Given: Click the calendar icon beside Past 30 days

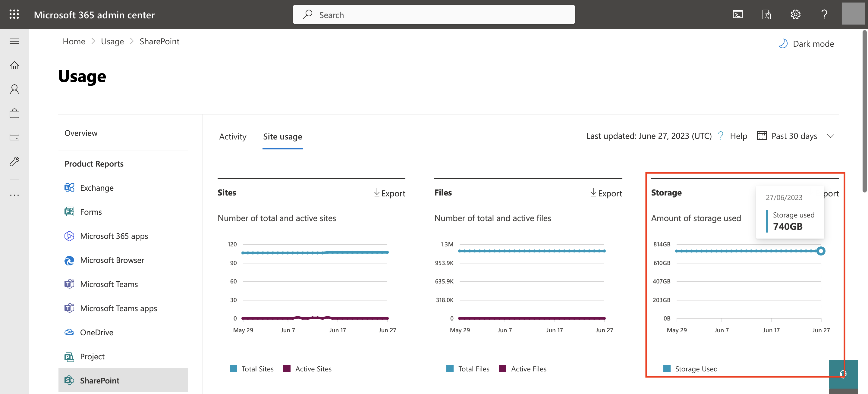Looking at the screenshot, I should 762,136.
